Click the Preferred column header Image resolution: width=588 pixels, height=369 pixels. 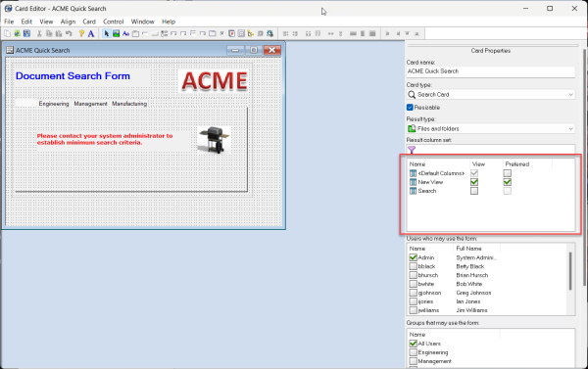tap(517, 164)
